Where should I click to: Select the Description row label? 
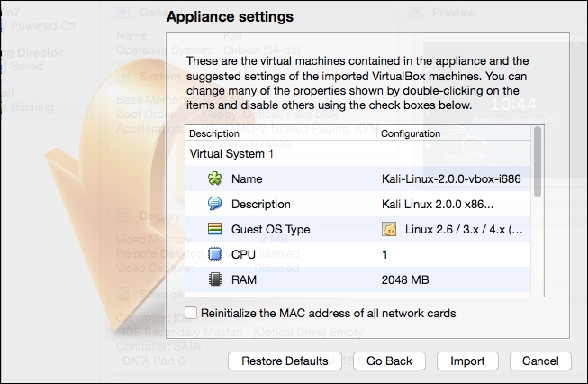coord(260,204)
